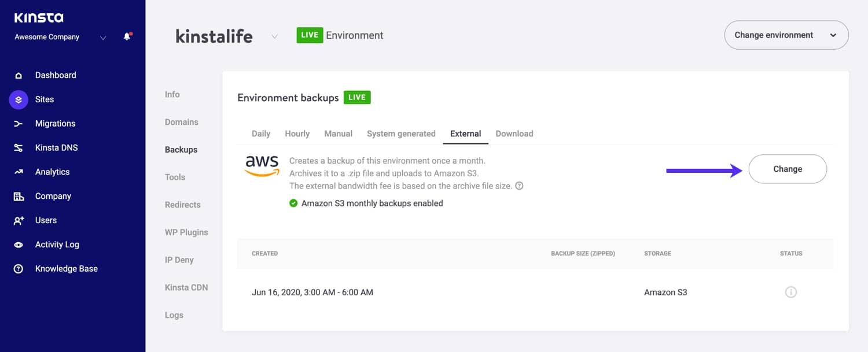The image size is (868, 352).
Task: Open Users in the sidebar
Action: coord(46,221)
